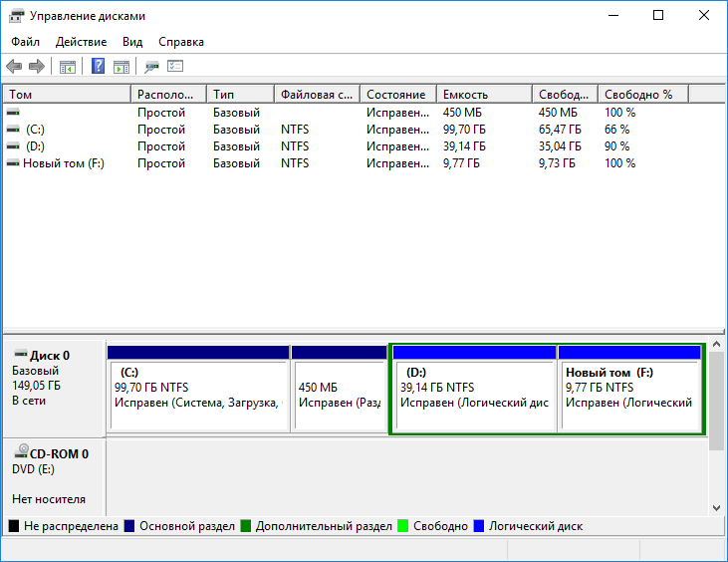Sort list by Файловая система column
The width and height of the screenshot is (728, 562).
[x=316, y=95]
